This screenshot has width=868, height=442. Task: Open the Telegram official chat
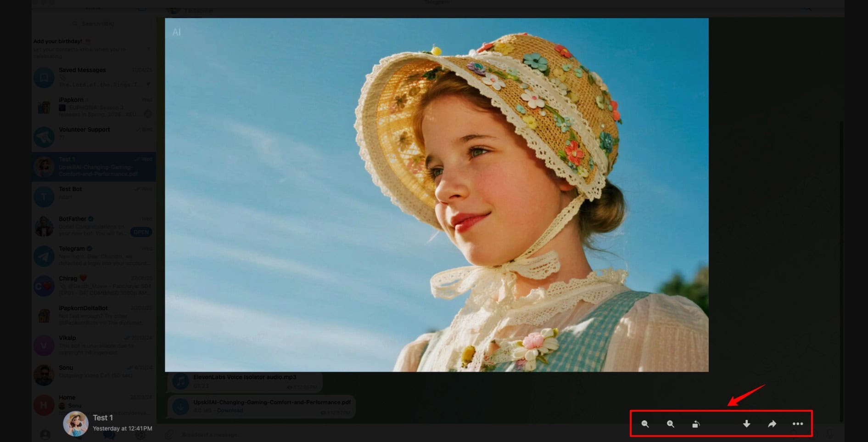click(94, 256)
